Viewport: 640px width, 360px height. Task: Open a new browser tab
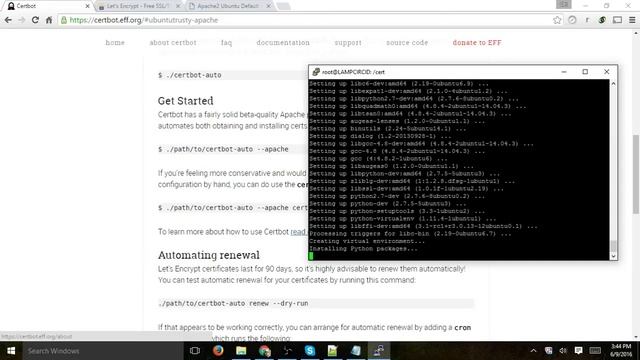click(x=283, y=6)
